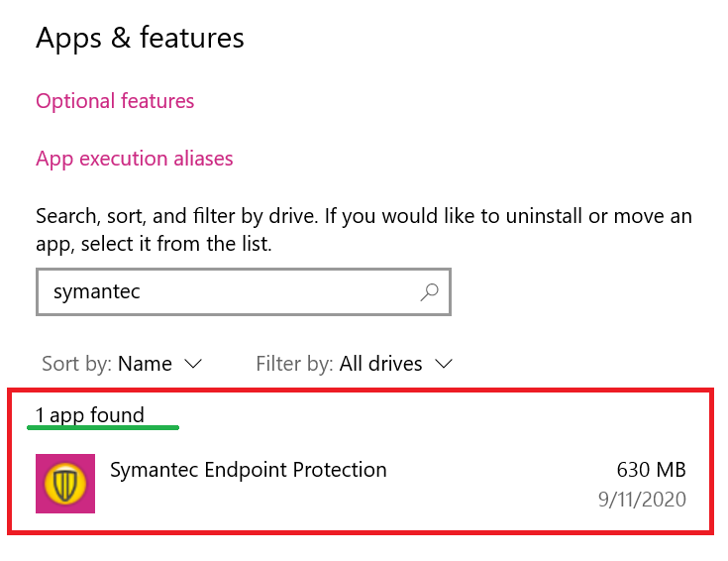Open the App execution aliases link

pos(135,159)
